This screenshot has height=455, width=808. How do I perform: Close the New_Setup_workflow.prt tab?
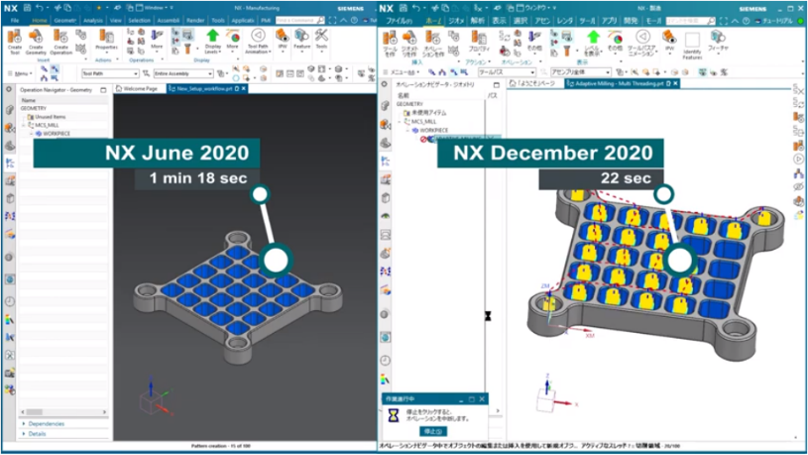[244, 89]
